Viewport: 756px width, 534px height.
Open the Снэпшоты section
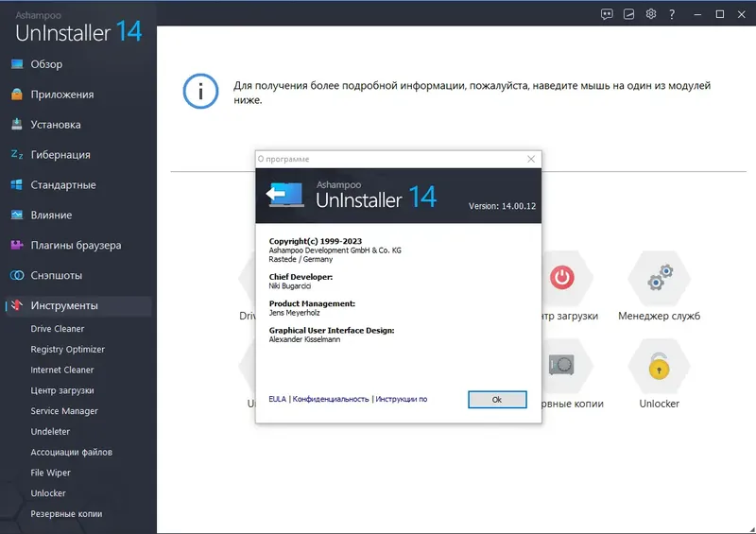click(x=57, y=275)
